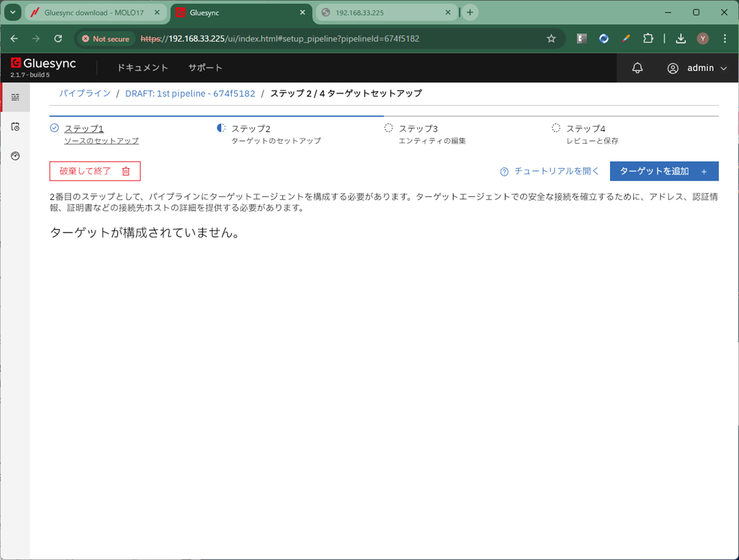
Task: Open the dashboard gauge sidebar icon
Action: pos(15,156)
